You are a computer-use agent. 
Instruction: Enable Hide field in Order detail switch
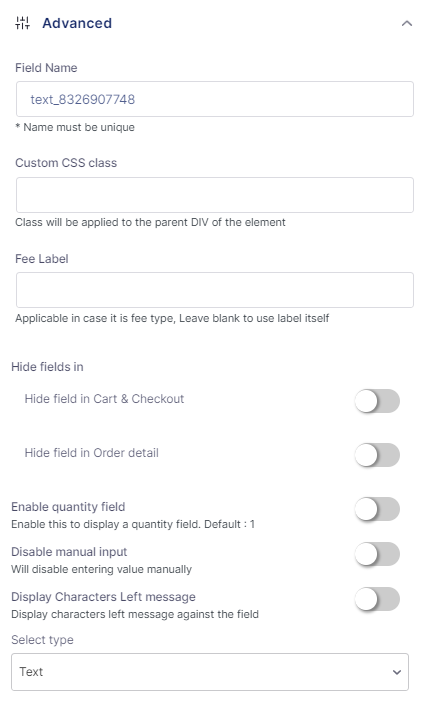[x=377, y=455]
